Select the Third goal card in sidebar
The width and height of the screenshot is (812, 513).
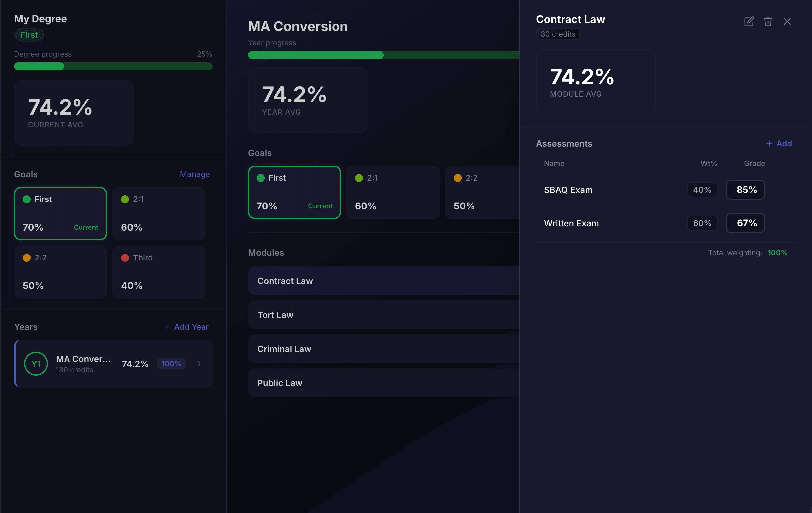tap(159, 272)
